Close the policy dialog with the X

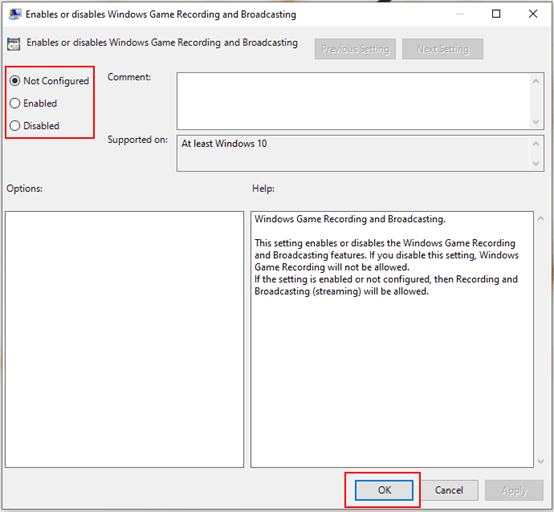tap(533, 14)
